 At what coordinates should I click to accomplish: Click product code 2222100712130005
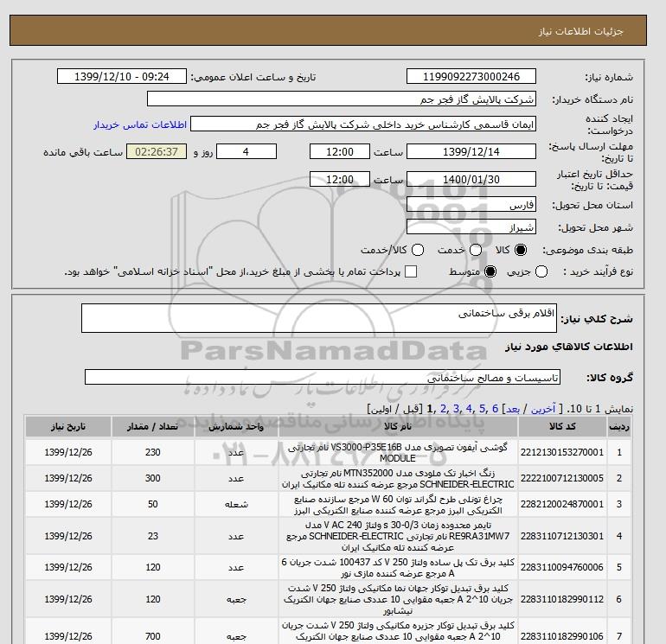click(x=562, y=478)
